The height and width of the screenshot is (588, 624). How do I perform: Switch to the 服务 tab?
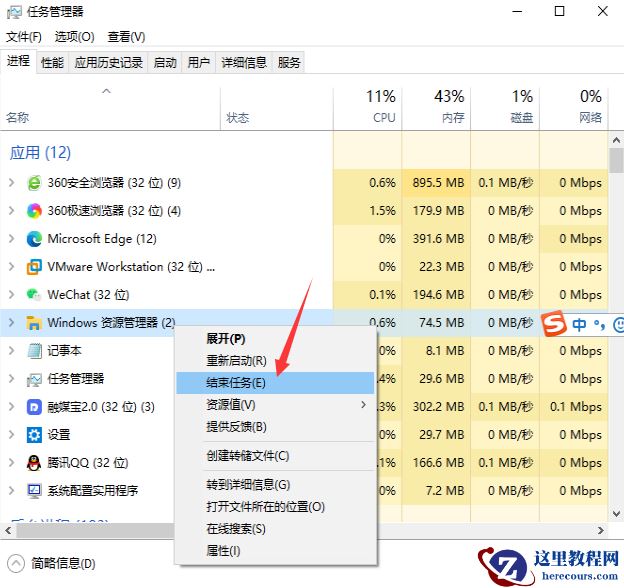[289, 62]
